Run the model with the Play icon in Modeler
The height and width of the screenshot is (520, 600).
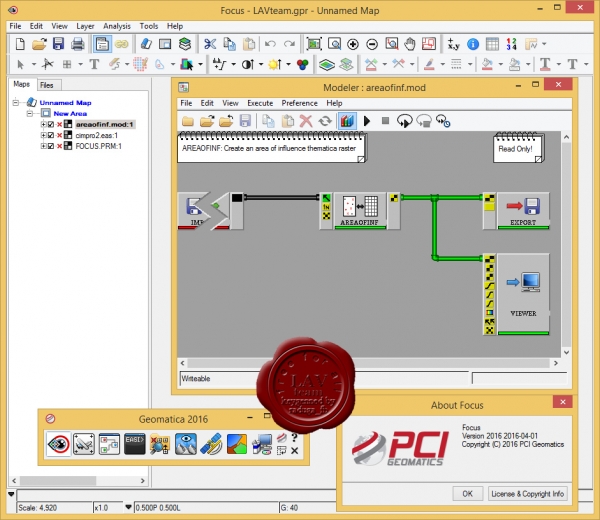pyautogui.click(x=367, y=121)
